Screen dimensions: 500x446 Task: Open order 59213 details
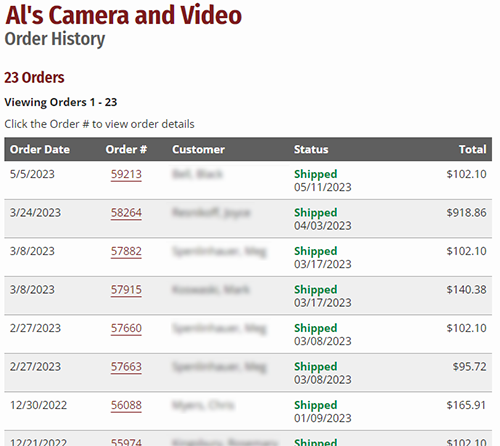[126, 174]
